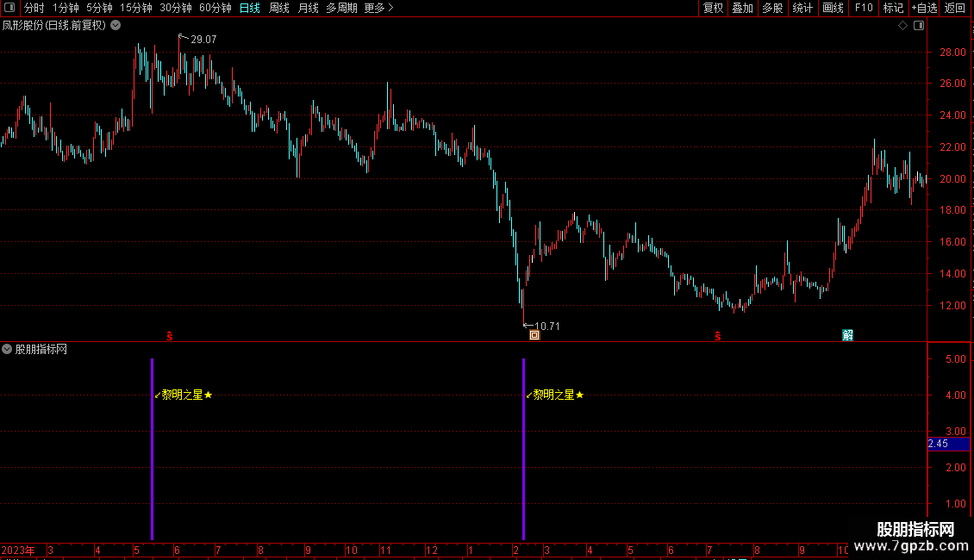Activate the 画线 drawing tools
This screenshot has height=560, width=974.
click(x=833, y=8)
